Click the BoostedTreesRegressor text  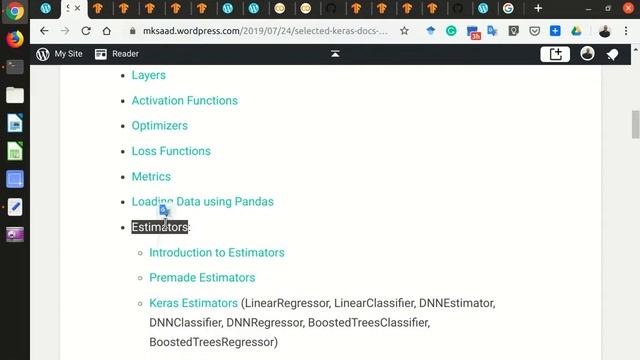click(212, 342)
